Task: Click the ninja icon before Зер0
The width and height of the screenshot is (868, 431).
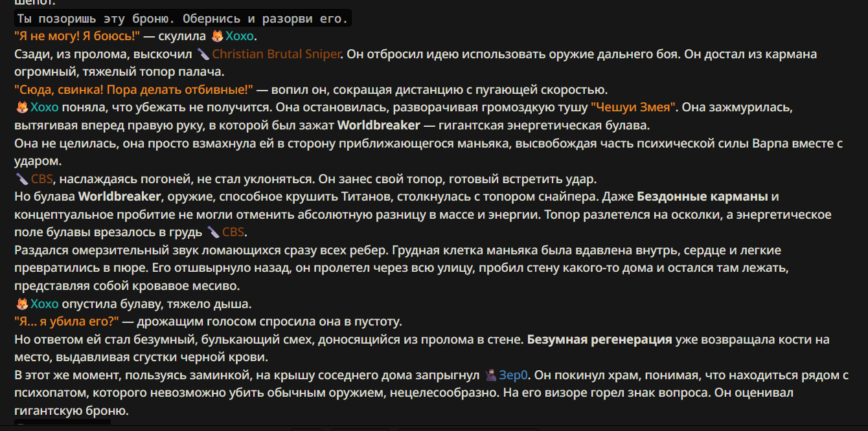Action: pyautogui.click(x=490, y=375)
